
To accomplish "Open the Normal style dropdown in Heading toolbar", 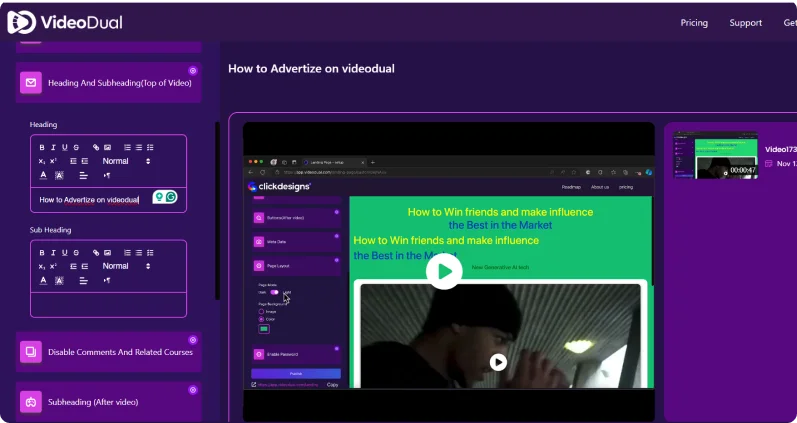I will pyautogui.click(x=125, y=161).
